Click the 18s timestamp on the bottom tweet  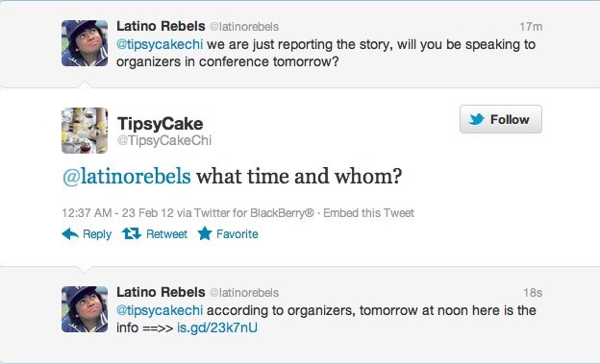tap(533, 293)
